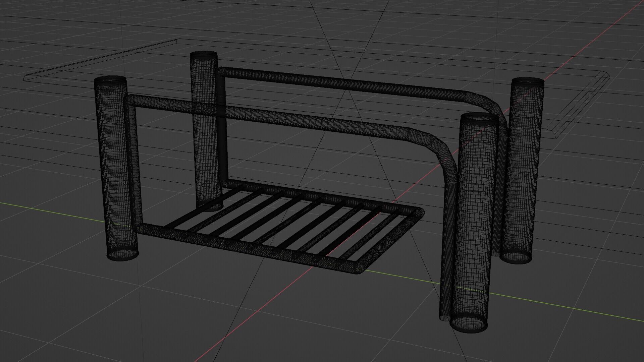Select the back-right vertical cylinder leg
Screen dimensions: 644x362
pyautogui.click(x=523, y=168)
